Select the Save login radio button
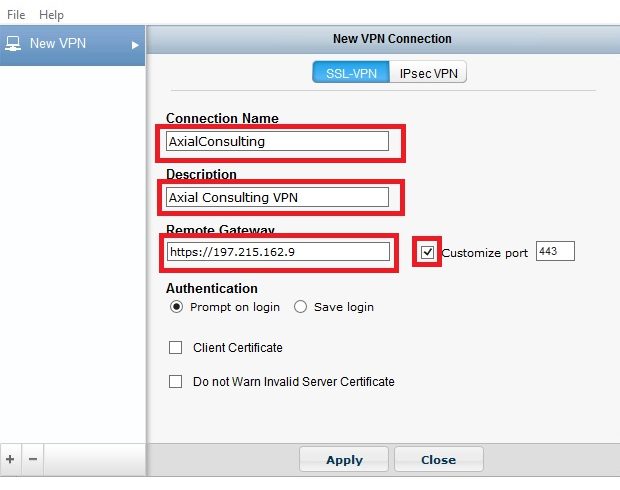This screenshot has height=490, width=620. point(300,307)
